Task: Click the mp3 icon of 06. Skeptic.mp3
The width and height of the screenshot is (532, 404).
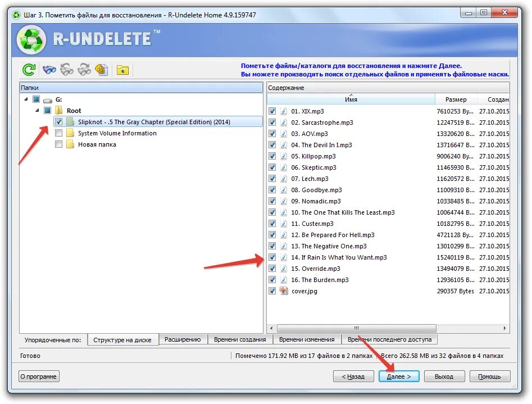Action: click(x=284, y=167)
